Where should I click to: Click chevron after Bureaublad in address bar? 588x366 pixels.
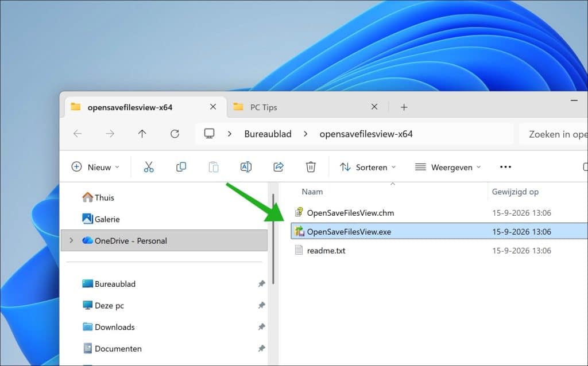click(x=305, y=134)
